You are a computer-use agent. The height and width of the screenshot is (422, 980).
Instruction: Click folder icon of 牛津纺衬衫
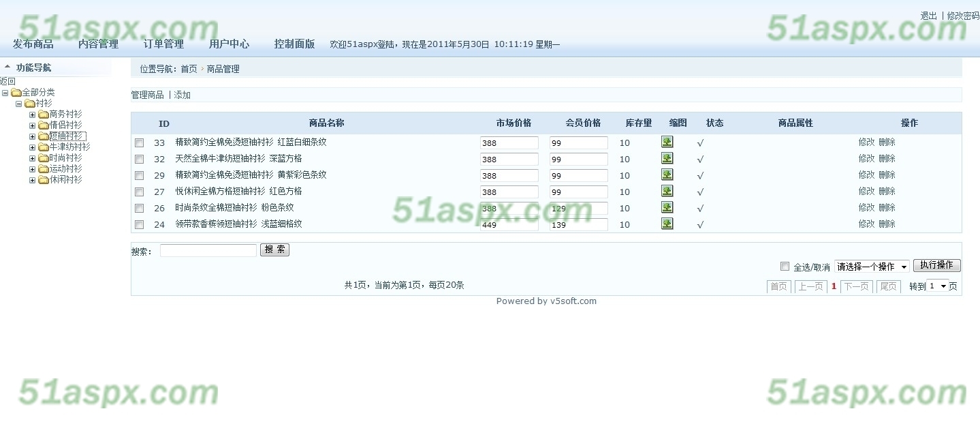[x=44, y=147]
